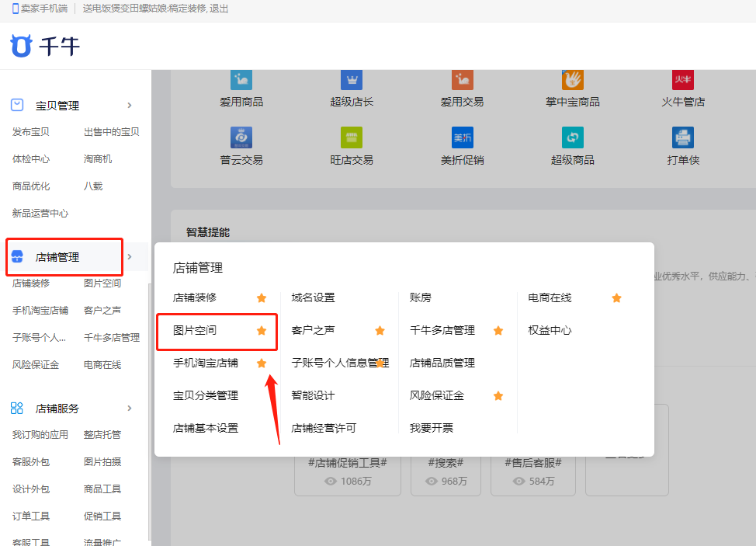
Task: Open 图片空间 in the popup menu
Action: (x=195, y=330)
